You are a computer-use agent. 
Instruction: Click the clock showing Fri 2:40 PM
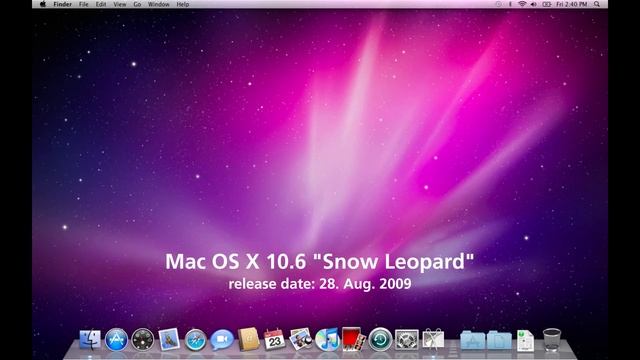pos(571,4)
